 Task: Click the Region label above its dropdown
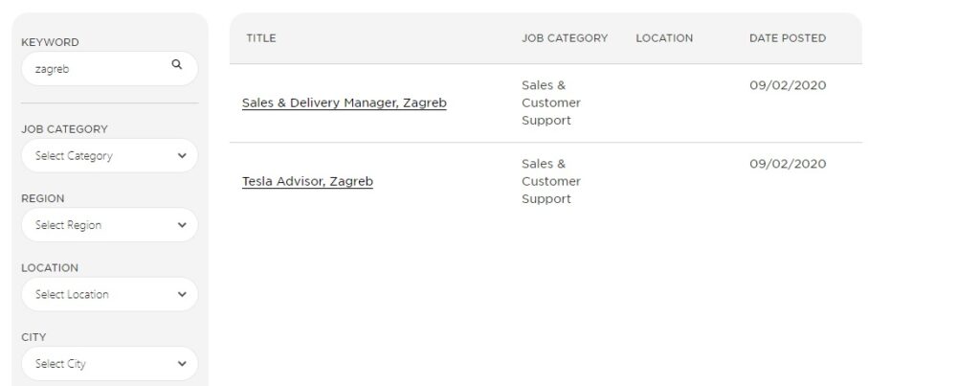pyautogui.click(x=43, y=198)
